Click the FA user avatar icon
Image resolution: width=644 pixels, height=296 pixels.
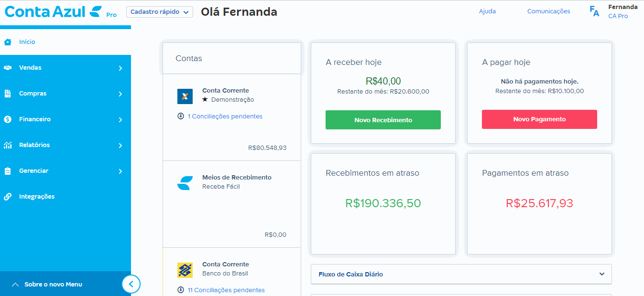(x=594, y=11)
